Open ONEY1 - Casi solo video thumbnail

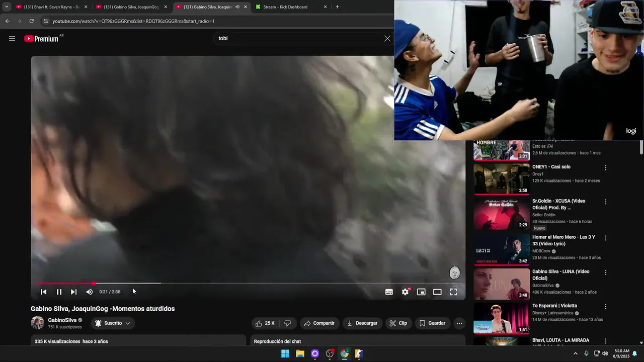(502, 178)
